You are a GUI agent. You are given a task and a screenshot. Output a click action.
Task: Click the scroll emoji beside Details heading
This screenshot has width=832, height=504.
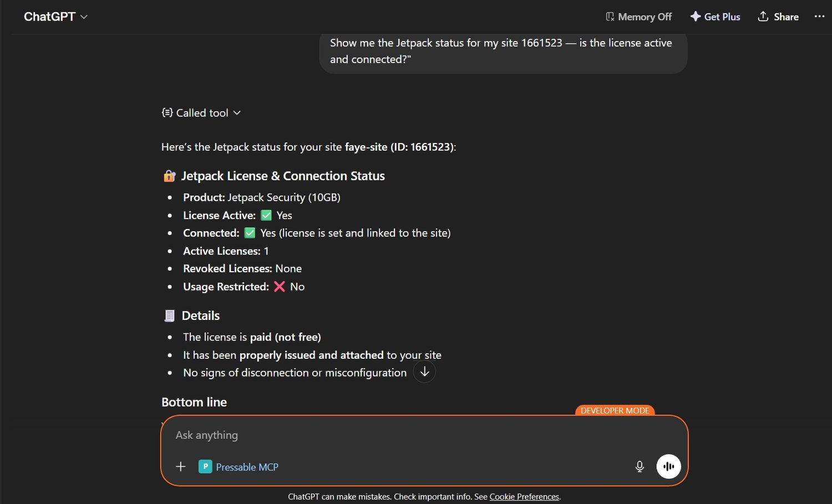(x=170, y=315)
